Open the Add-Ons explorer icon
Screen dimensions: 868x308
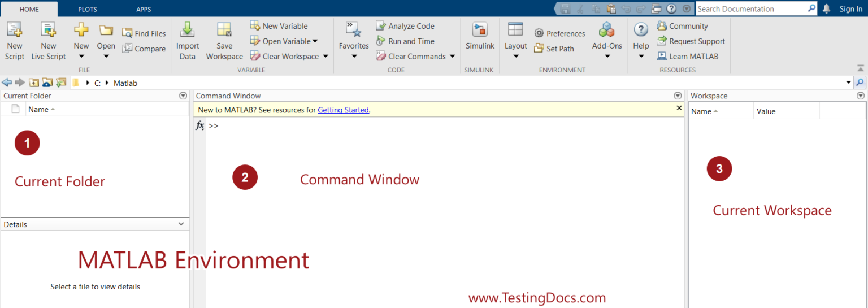pyautogui.click(x=607, y=31)
